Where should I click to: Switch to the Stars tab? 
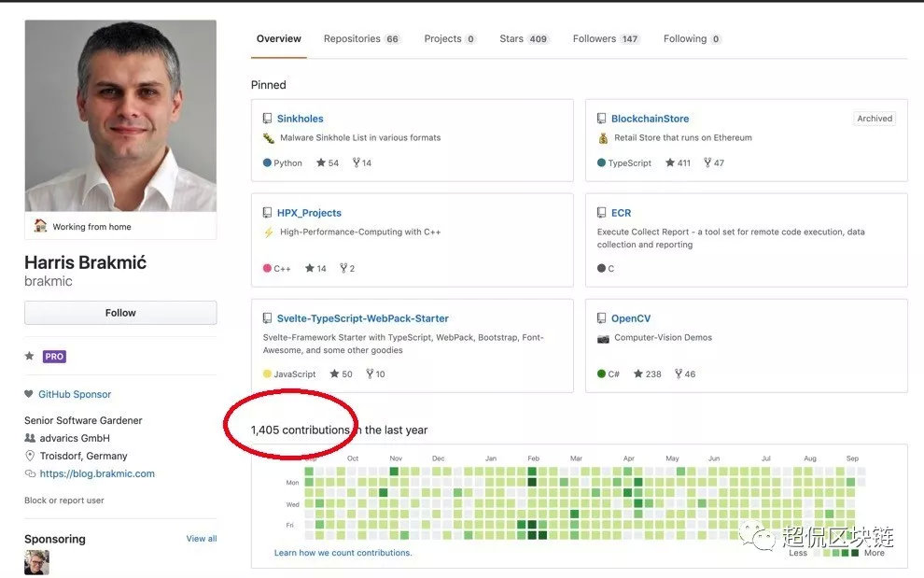[x=524, y=39]
